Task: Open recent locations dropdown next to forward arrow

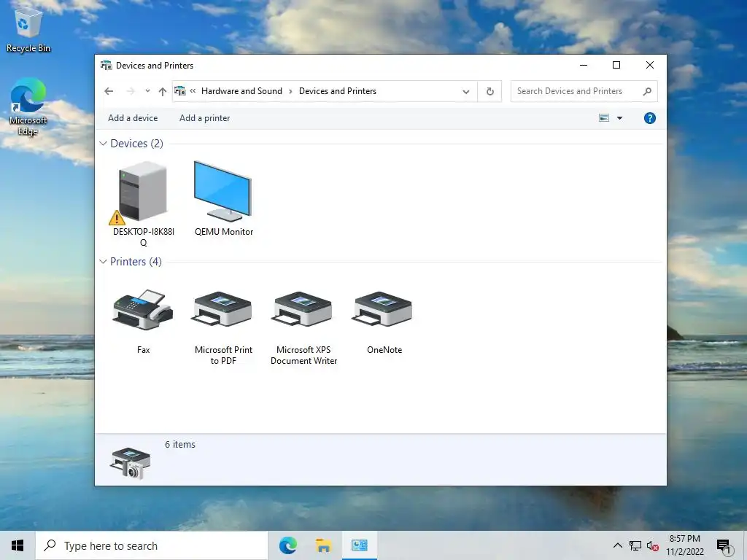Action: pos(147,91)
